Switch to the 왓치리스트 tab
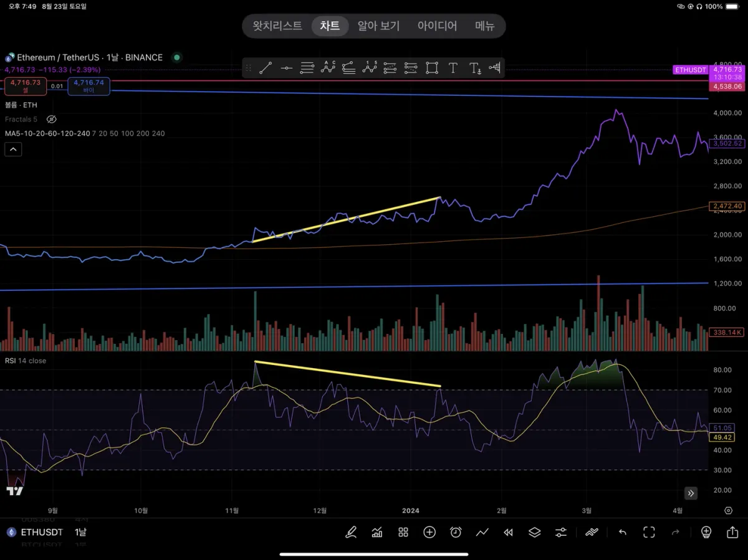 click(277, 26)
